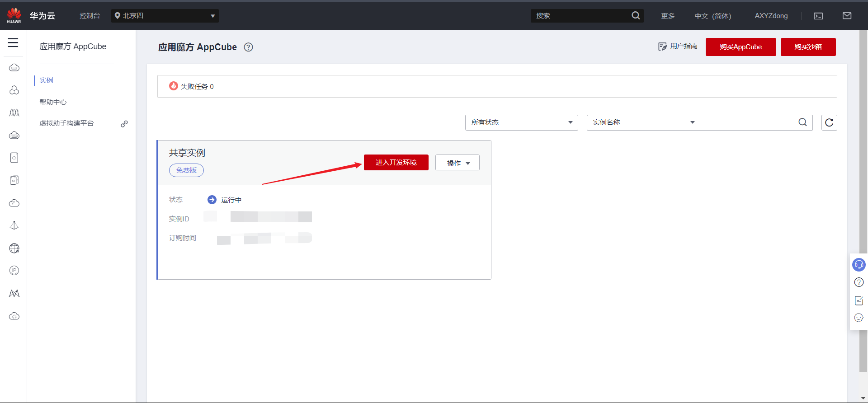Click the 进入开发环境 button
The width and height of the screenshot is (868, 403).
click(396, 163)
